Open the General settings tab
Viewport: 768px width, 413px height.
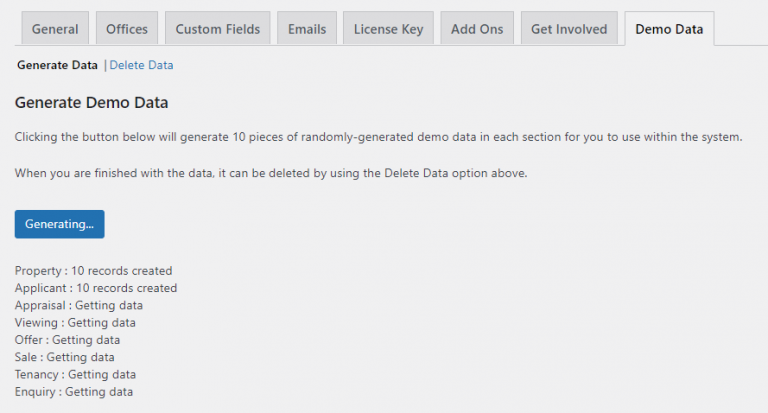pyautogui.click(x=55, y=29)
